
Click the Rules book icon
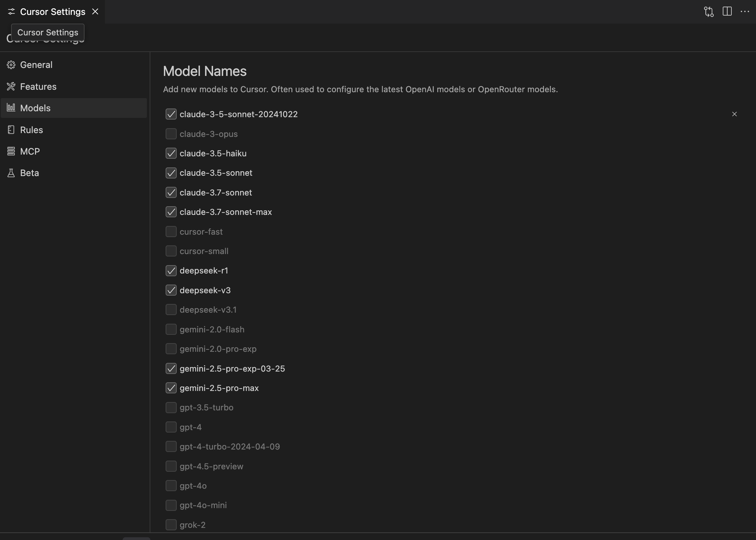coord(11,130)
